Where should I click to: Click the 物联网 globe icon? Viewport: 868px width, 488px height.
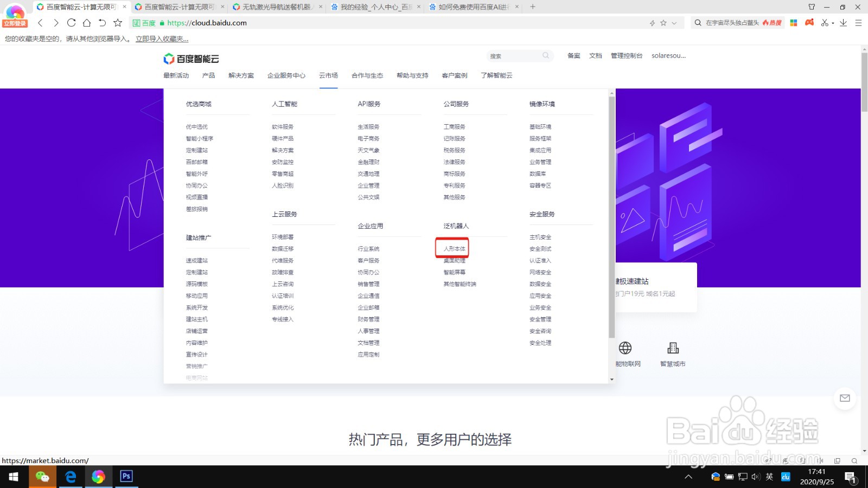coord(625,348)
